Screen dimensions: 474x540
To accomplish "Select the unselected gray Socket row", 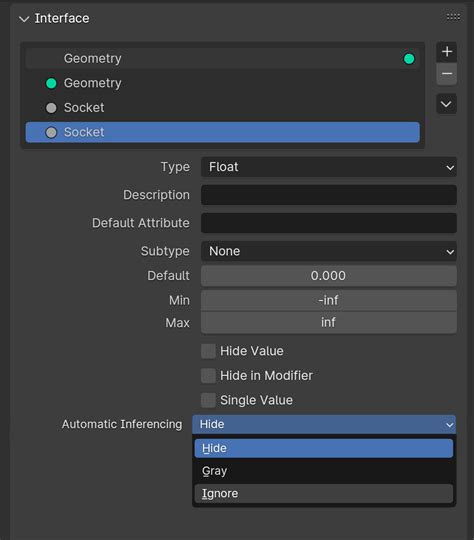I will (223, 108).
